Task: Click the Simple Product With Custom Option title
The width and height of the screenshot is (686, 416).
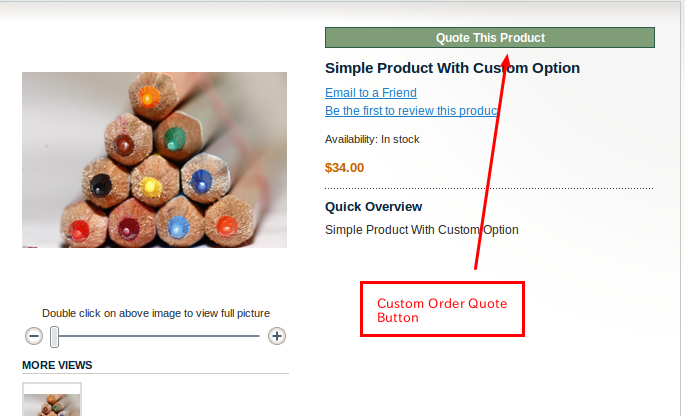Action: pos(452,68)
